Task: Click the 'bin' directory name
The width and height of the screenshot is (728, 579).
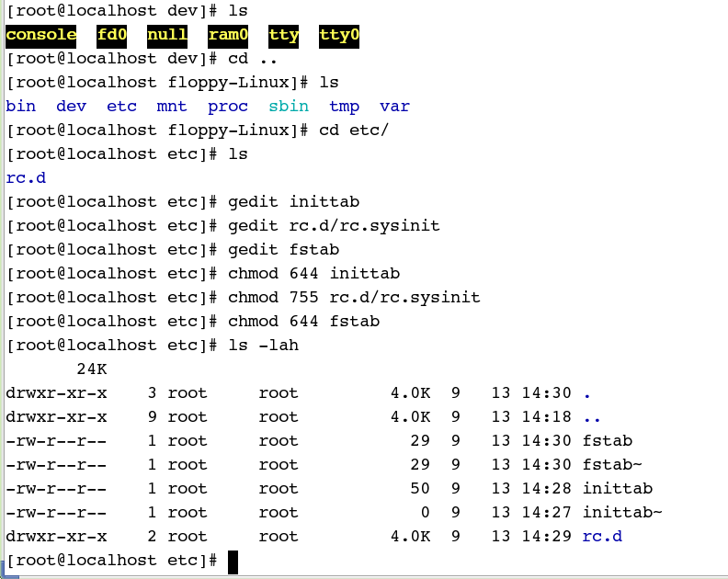Action: pos(21,107)
